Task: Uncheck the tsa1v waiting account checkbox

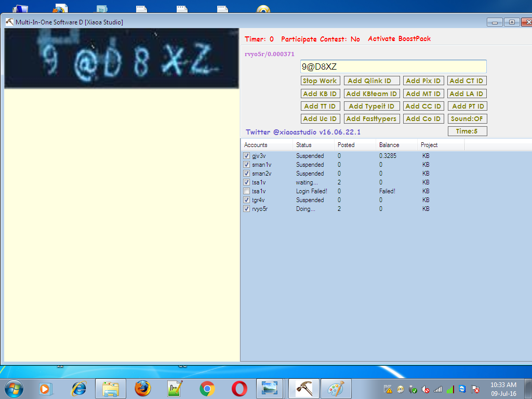Action: pos(247,182)
